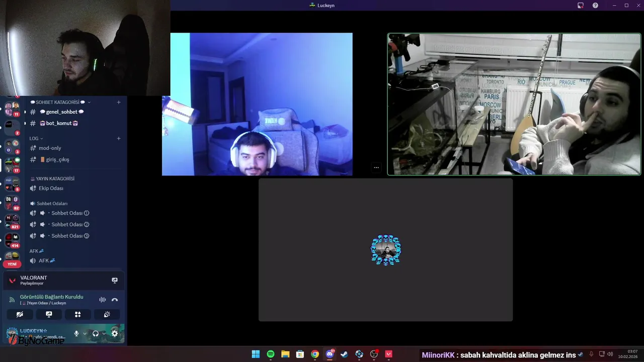Create channel in LOG category with plus icon
The width and height of the screenshot is (644, 362).
tap(119, 138)
